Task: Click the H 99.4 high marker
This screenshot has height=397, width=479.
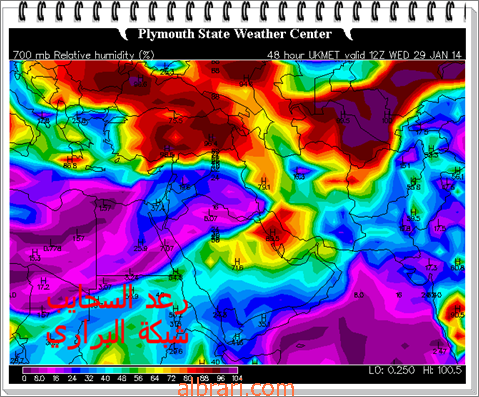Action: coord(211,140)
